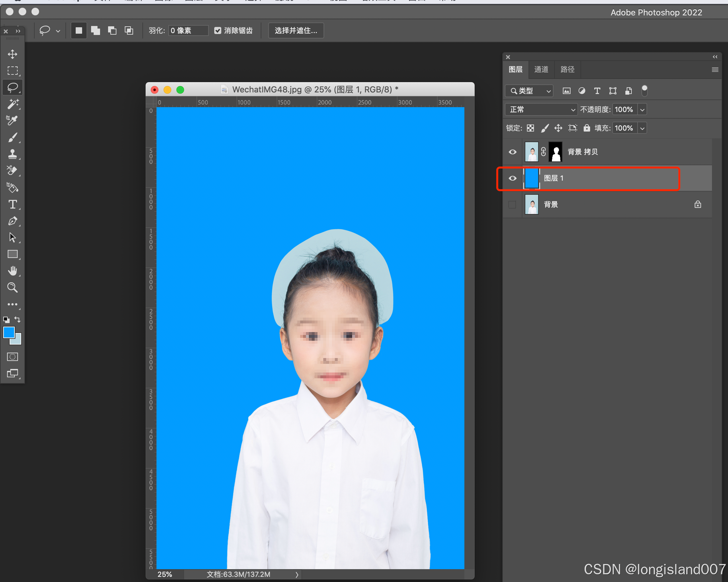This screenshot has height=582, width=728.
Task: Expand the 不透明度 opacity dropdown arrow
Action: tap(642, 109)
